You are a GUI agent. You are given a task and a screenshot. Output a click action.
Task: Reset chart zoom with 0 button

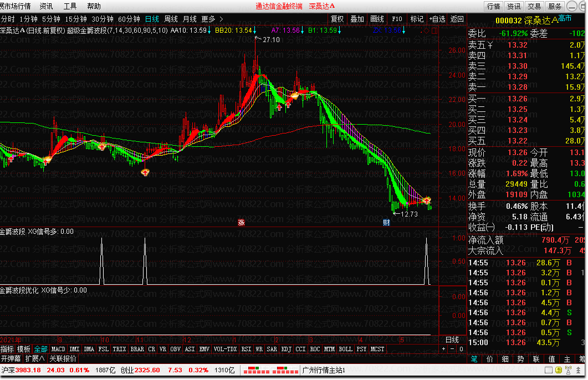tap(461, 349)
